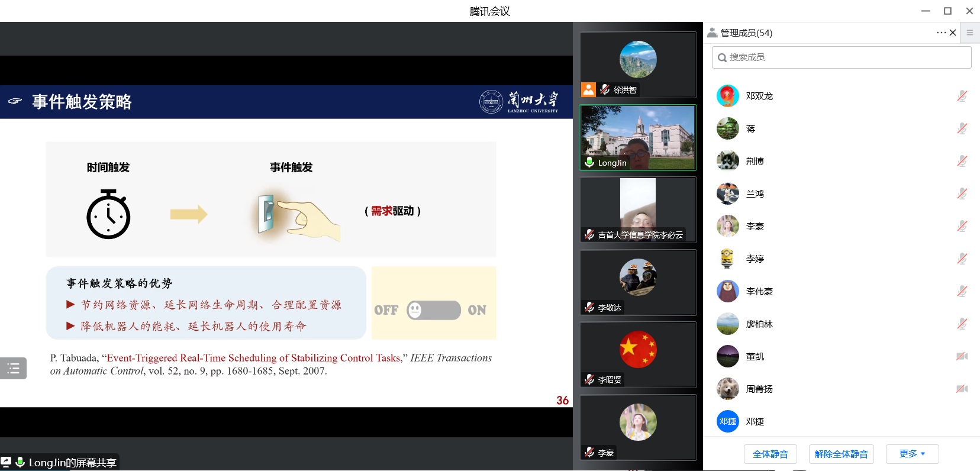Click the screen share icon by LongJin的屏幕共享
980x471 pixels.
tap(6, 462)
